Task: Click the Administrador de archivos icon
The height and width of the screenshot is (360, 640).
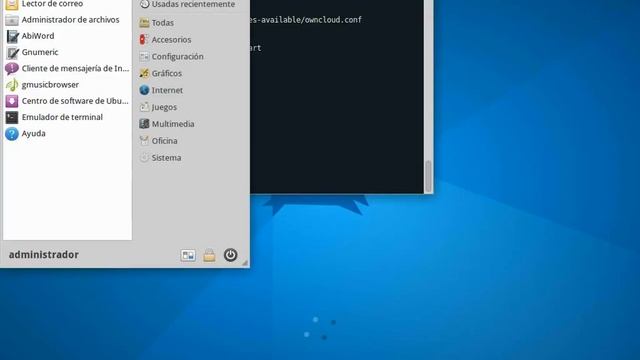Action: point(12,20)
